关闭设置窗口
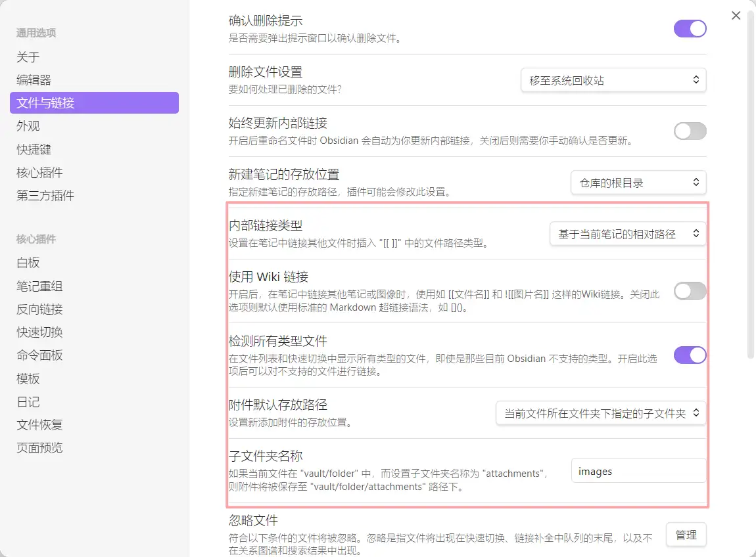Image resolution: width=756 pixels, height=557 pixels. (x=736, y=15)
